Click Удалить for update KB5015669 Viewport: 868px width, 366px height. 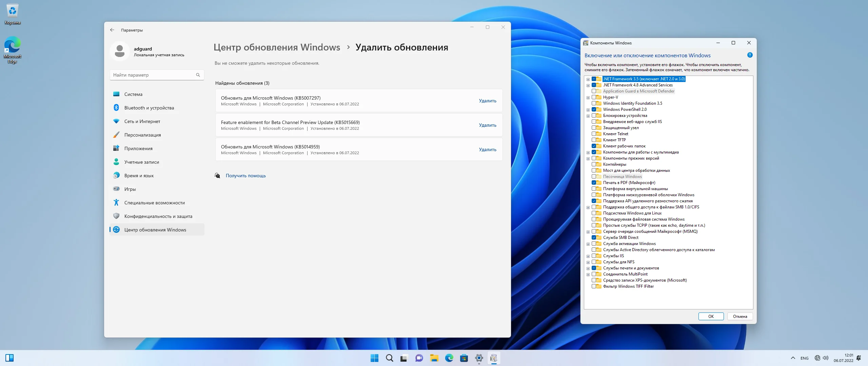(487, 125)
